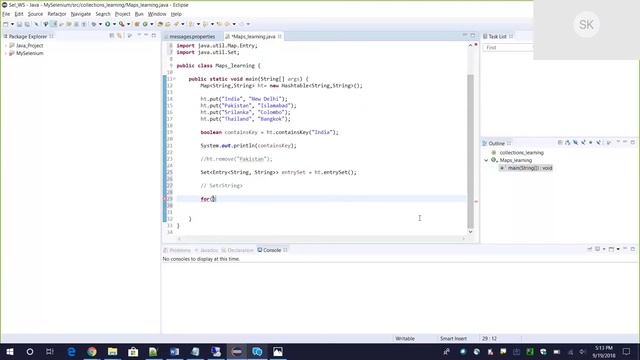Expand the MySelenium project node
The height and width of the screenshot is (360, 640).
click(x=5, y=53)
